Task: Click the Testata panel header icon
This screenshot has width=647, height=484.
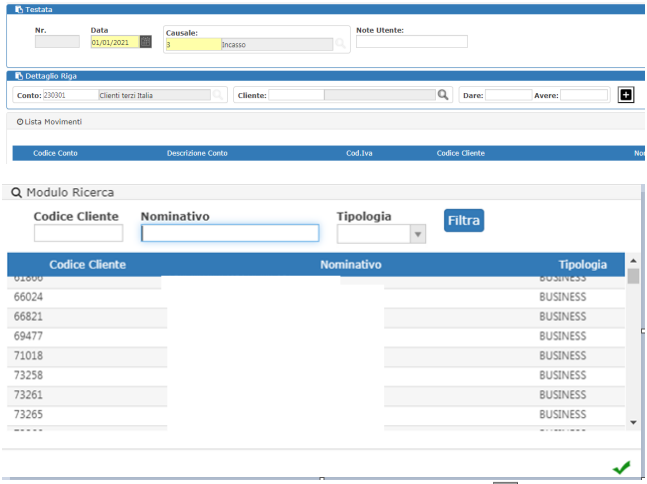Action: [19, 9]
